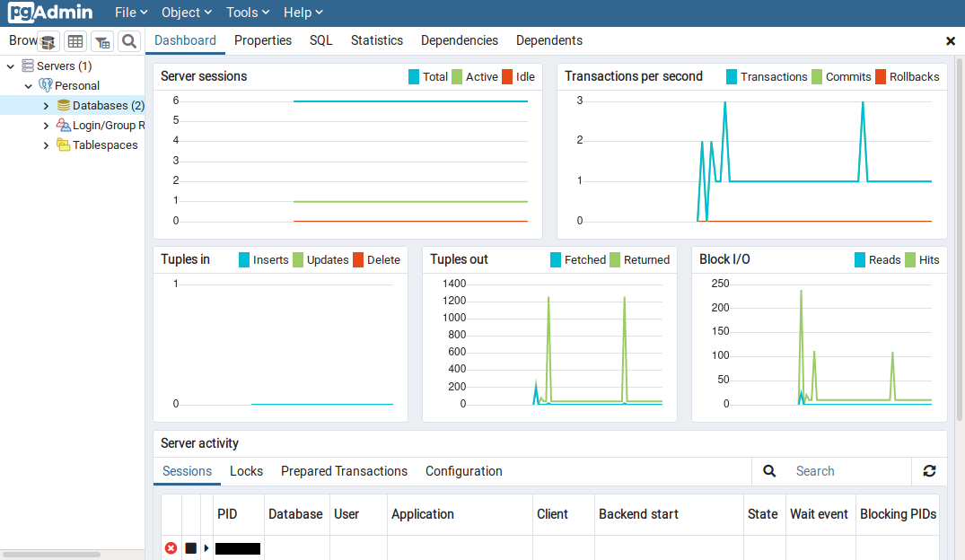Open the Tools menu

248,13
